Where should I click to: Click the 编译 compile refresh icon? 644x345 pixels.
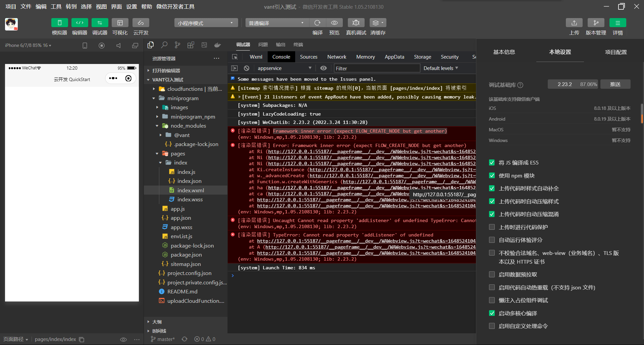317,23
